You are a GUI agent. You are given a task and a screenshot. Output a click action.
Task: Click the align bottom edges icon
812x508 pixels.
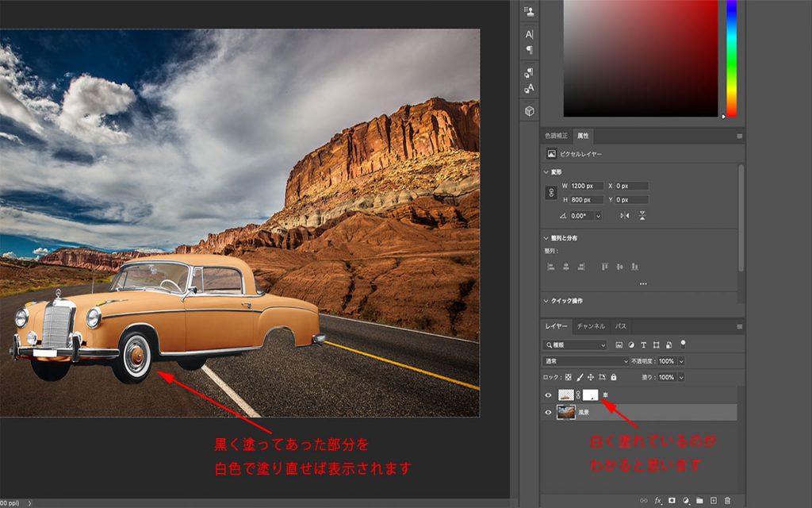coord(635,267)
